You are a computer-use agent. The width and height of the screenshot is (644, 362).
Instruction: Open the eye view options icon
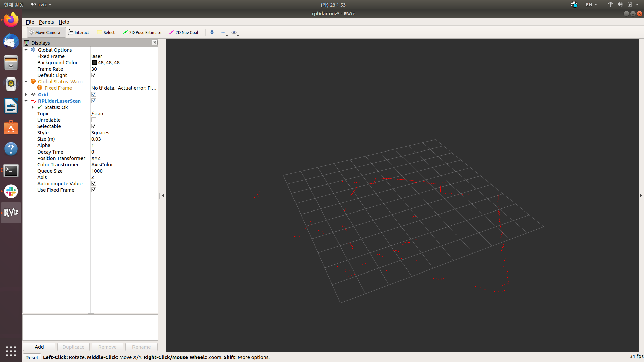[234, 32]
